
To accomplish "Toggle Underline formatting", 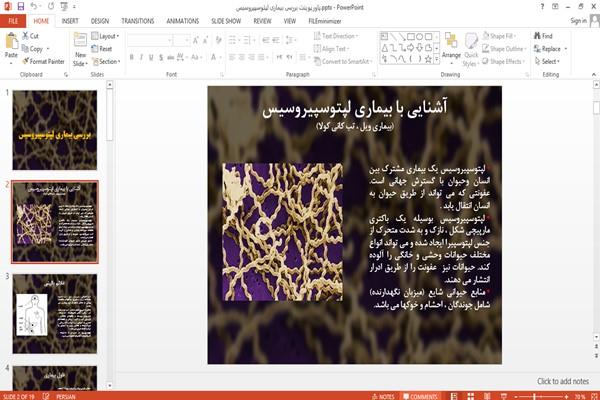I will pyautogui.click(x=151, y=57).
